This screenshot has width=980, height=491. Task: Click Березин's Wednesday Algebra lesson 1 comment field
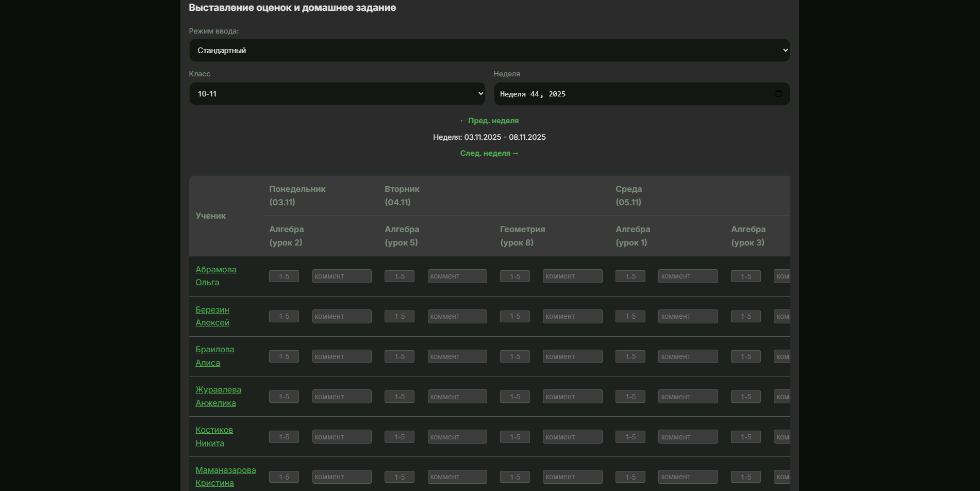point(688,317)
